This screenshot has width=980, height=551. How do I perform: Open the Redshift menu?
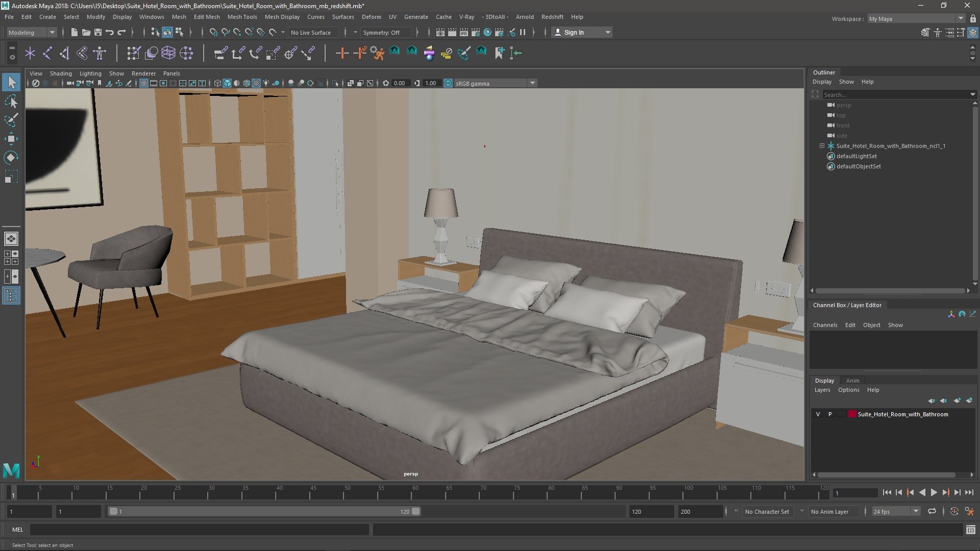click(x=552, y=17)
